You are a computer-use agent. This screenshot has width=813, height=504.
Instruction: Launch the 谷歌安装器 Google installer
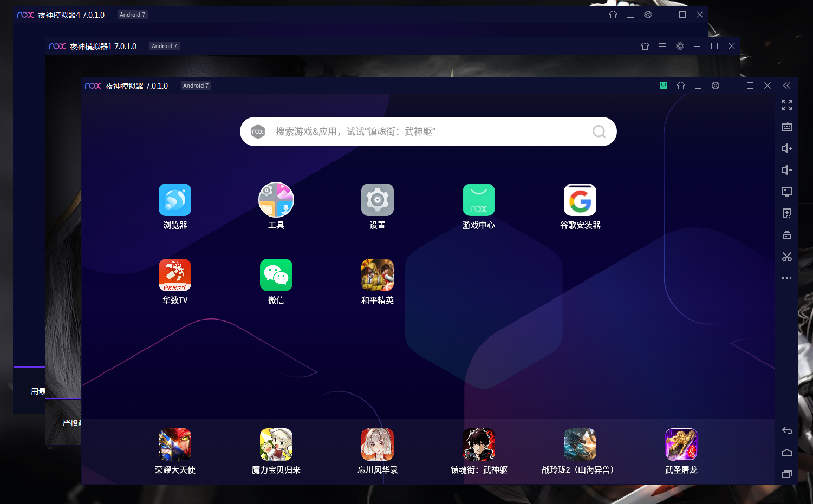click(580, 200)
